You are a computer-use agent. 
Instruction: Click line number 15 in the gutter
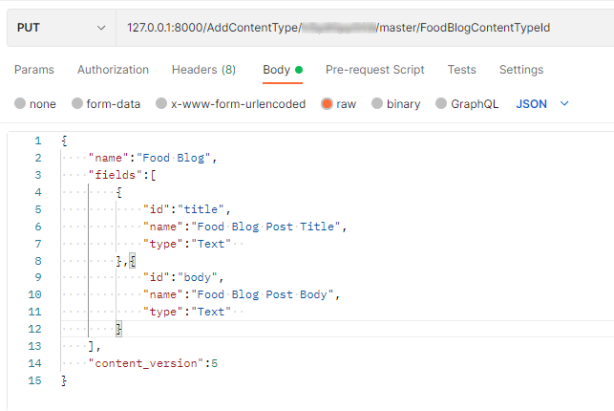(x=34, y=380)
